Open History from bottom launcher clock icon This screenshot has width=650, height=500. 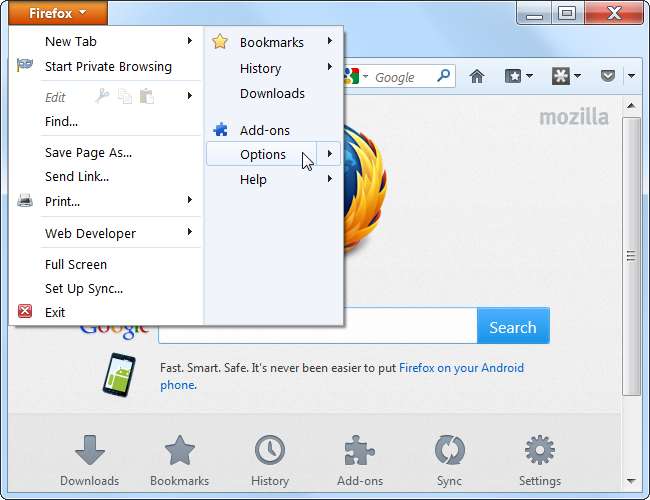point(270,450)
